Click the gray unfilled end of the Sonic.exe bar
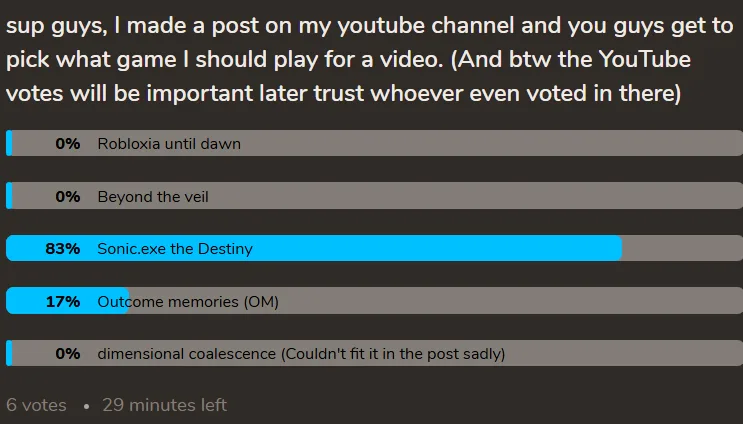 (x=682, y=249)
